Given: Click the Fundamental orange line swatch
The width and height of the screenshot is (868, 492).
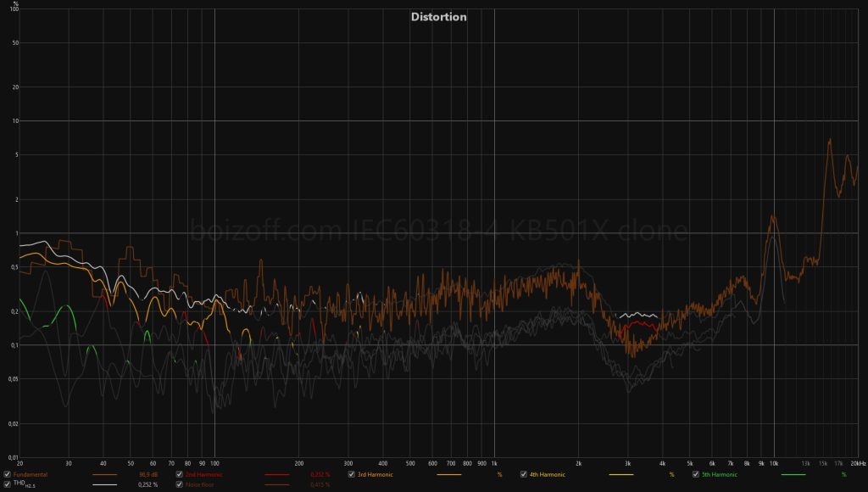Looking at the screenshot, I should coord(104,475).
